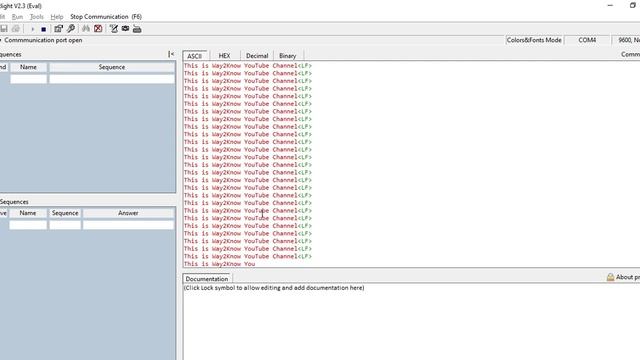Screen dimensions: 640x360
Task: Switch to the Decimal tab
Action: pyautogui.click(x=257, y=56)
